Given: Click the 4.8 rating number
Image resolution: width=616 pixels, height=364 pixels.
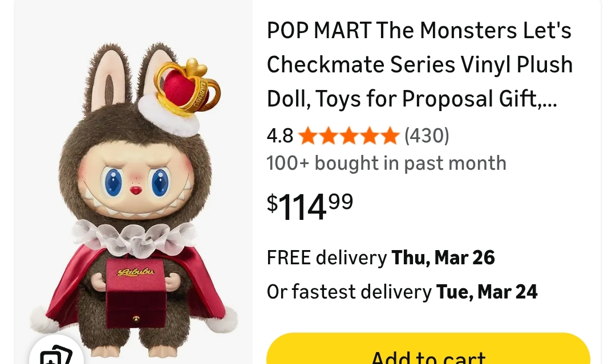Looking at the screenshot, I should pos(279,136).
